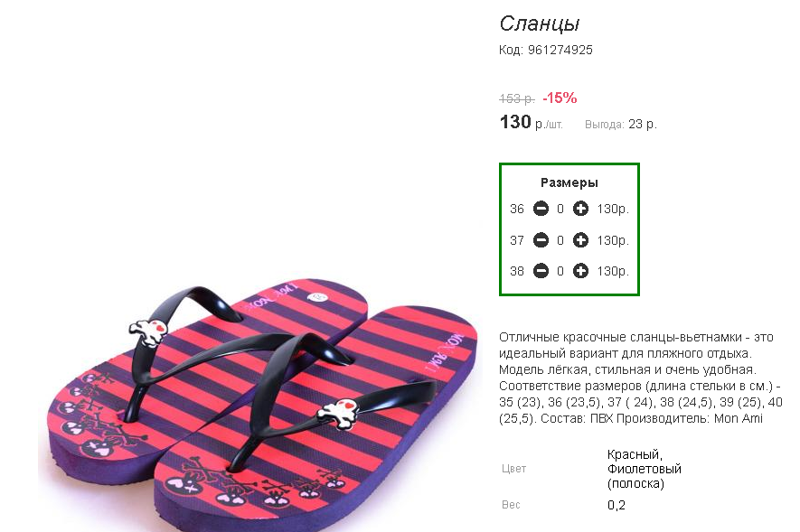Select the quantity value for size 37
The image size is (800, 532).
(560, 240)
